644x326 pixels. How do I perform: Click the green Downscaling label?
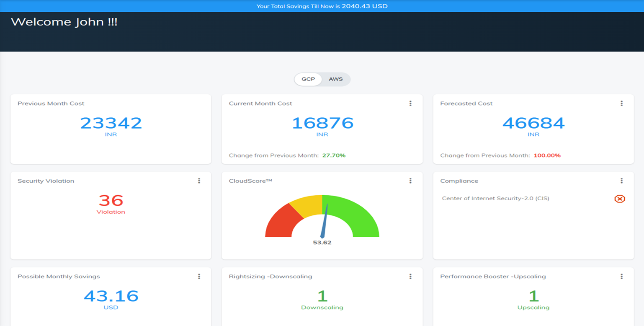tap(322, 308)
